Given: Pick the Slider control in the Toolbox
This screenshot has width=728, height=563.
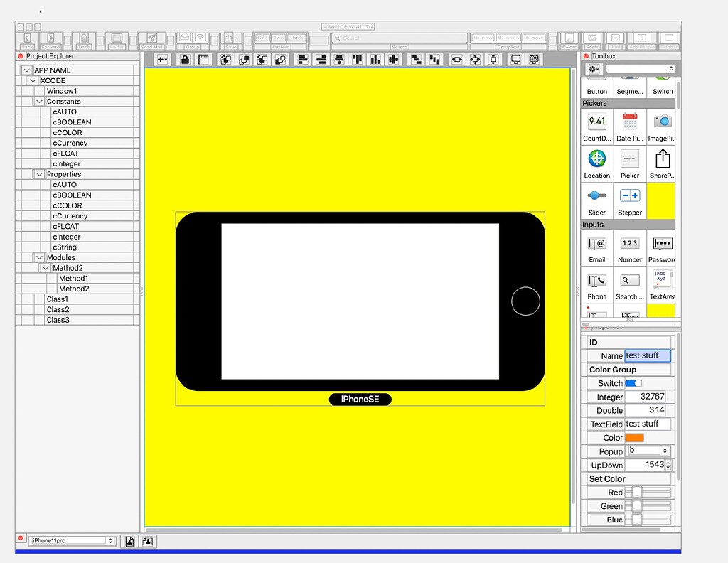Looking at the screenshot, I should pyautogui.click(x=596, y=195).
